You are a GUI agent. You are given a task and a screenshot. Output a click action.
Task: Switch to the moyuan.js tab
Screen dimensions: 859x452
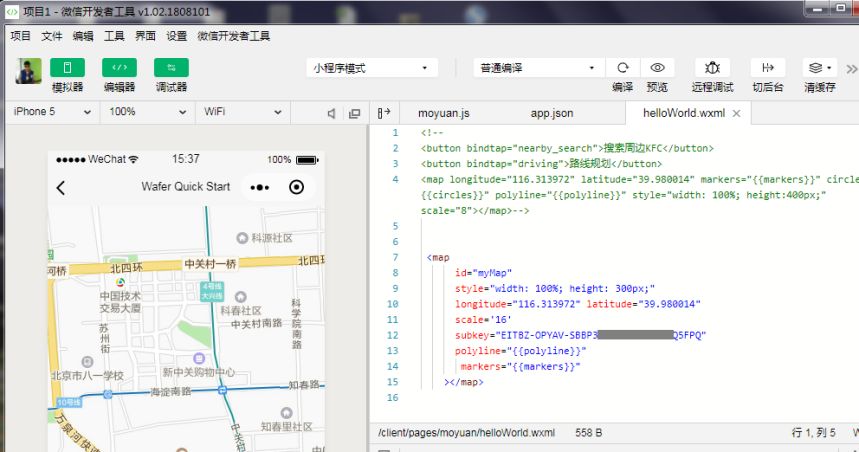444,113
